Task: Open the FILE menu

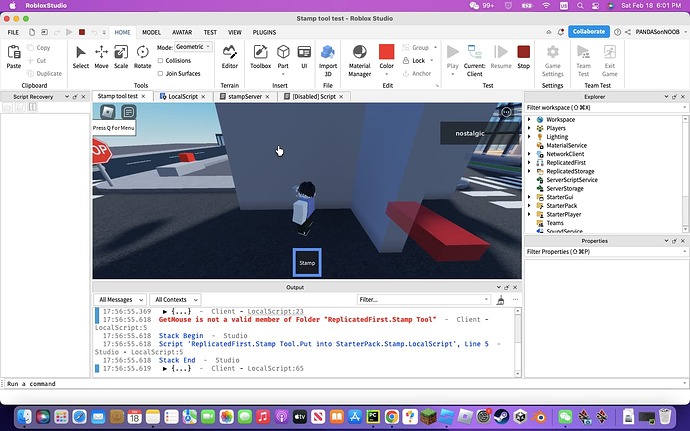Action: coord(13,32)
